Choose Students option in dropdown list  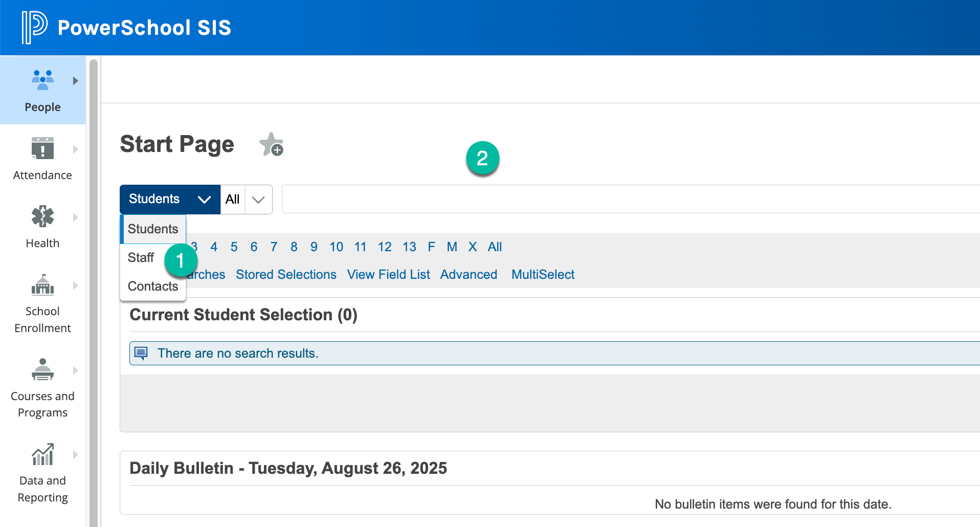point(152,229)
